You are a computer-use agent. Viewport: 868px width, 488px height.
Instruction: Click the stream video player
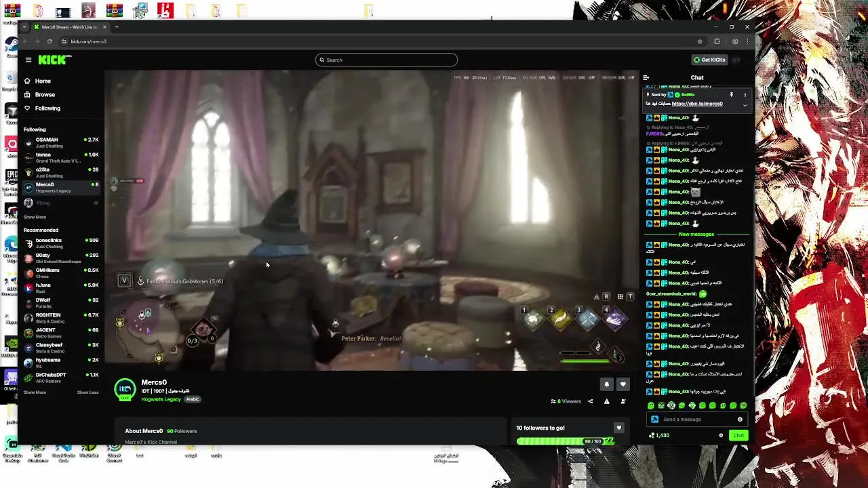point(372,220)
